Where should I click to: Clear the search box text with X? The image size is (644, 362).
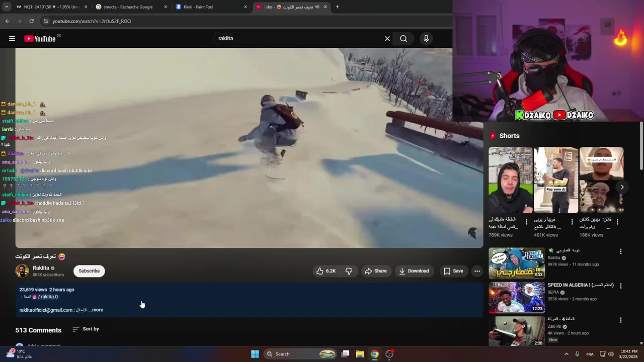coord(387,39)
